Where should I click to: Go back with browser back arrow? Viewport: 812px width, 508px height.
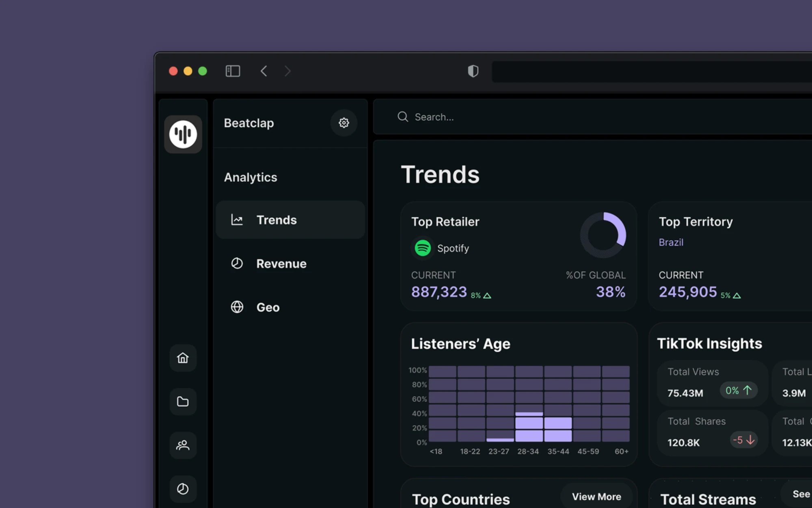coord(264,71)
